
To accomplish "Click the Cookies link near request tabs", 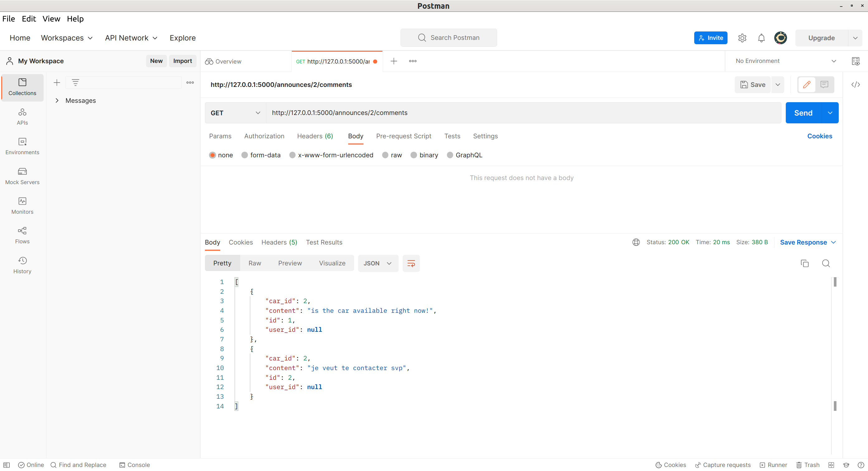I will 819,136.
